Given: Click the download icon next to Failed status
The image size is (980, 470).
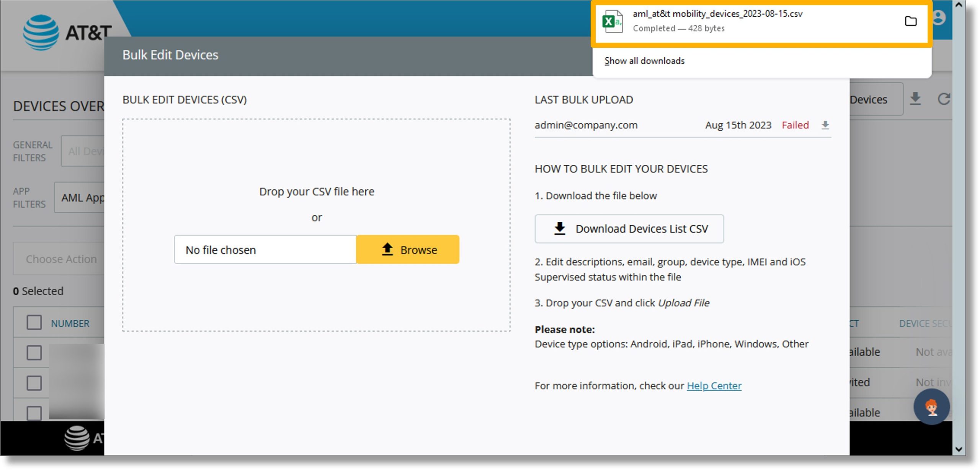Looking at the screenshot, I should [826, 125].
